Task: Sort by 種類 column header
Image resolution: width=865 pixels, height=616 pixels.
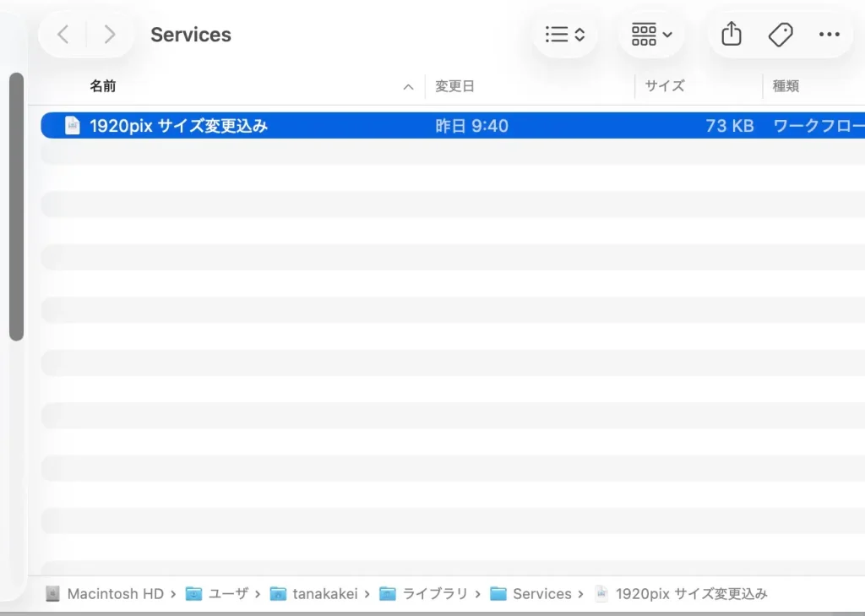Action: pyautogui.click(x=786, y=86)
